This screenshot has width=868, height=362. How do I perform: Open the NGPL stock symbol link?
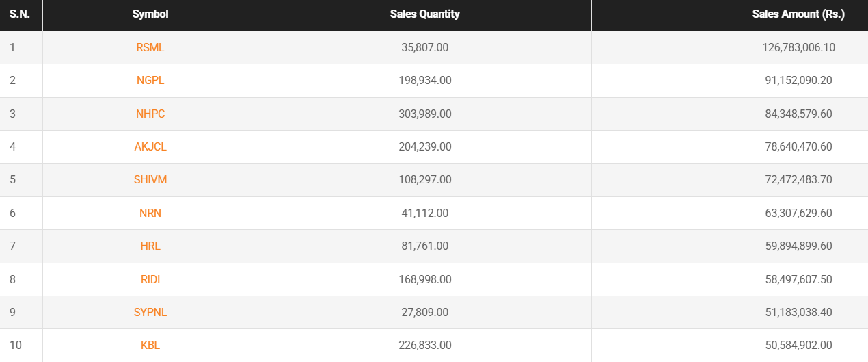coord(150,81)
